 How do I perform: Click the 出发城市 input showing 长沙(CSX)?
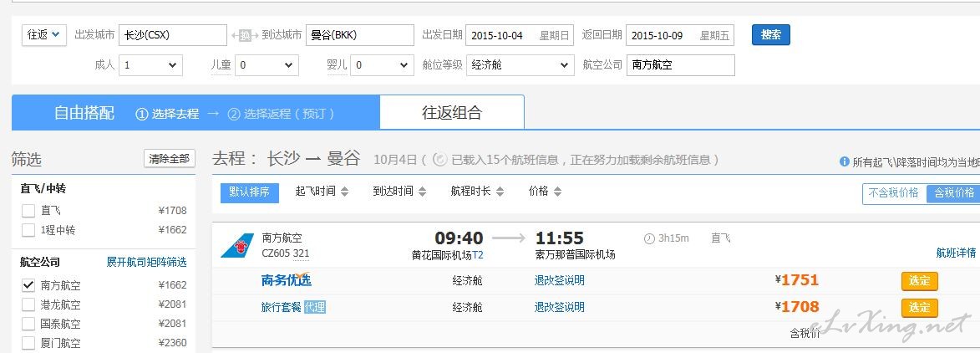coord(172,35)
